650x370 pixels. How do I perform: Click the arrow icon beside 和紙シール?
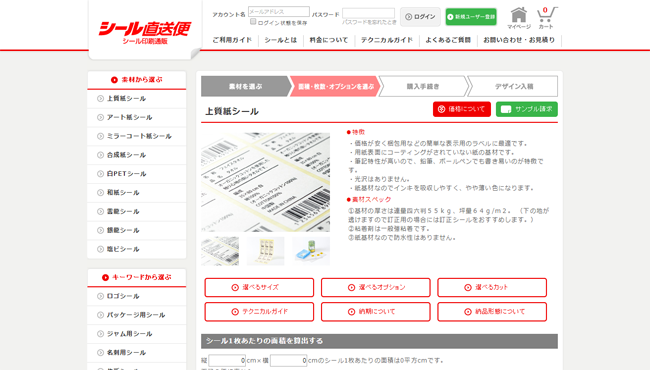100,193
